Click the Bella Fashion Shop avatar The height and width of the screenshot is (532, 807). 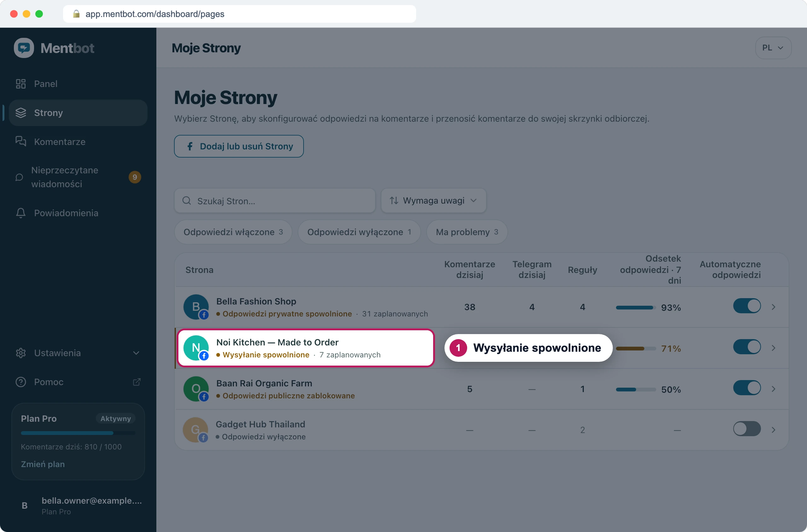tap(196, 307)
